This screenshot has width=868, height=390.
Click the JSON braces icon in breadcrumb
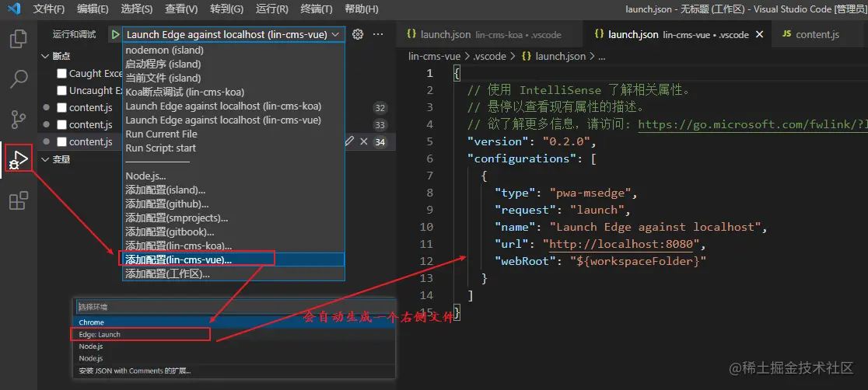527,56
